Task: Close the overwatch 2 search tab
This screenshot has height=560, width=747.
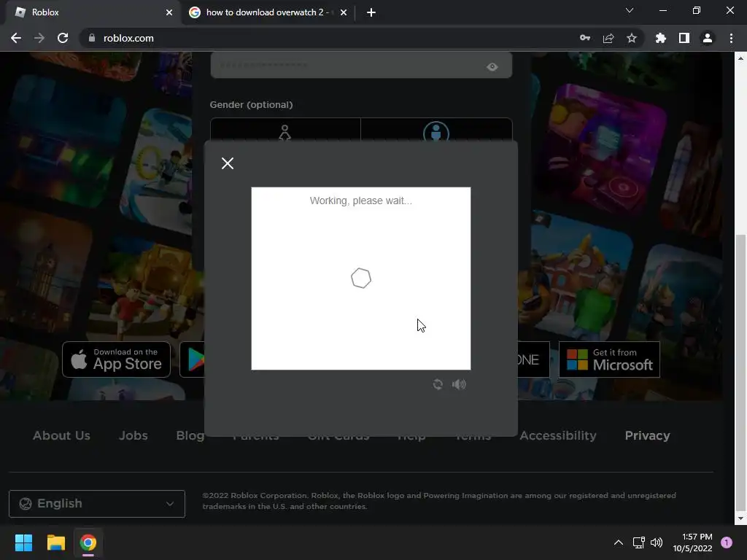Action: (344, 12)
